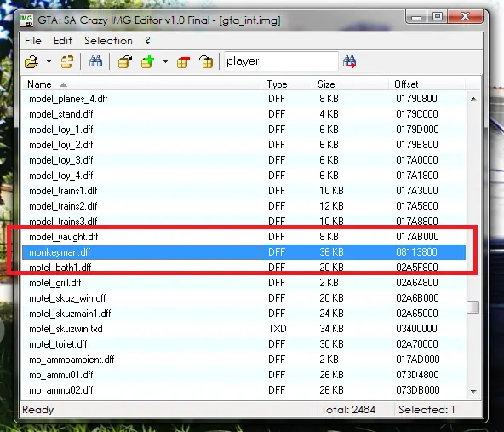Open the question mark help menu
The image size is (504, 432).
147,41
